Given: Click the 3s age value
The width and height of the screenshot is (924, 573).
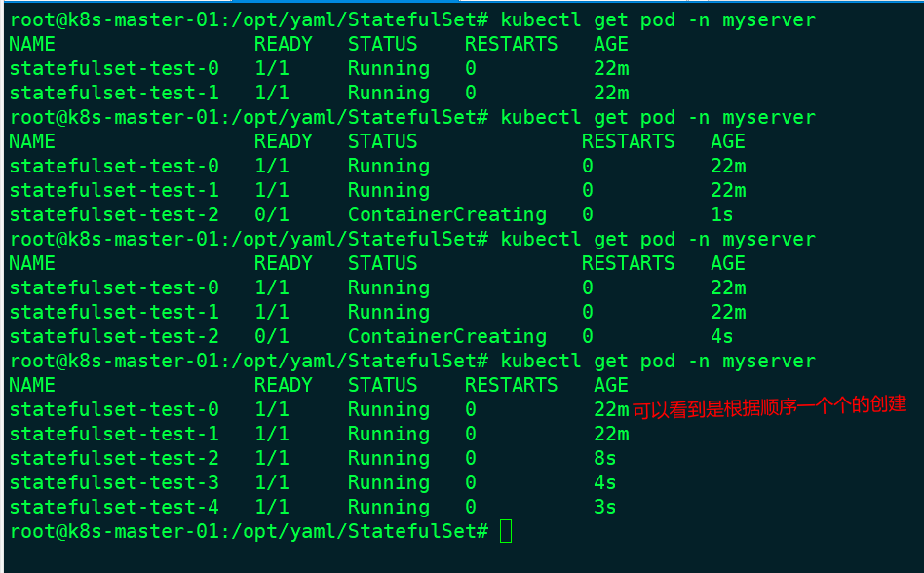Looking at the screenshot, I should coord(604,507).
